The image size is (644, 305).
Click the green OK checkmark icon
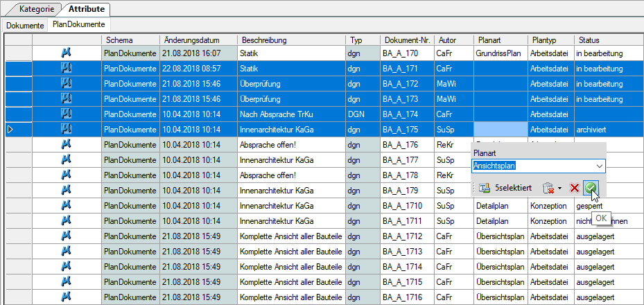coord(591,188)
